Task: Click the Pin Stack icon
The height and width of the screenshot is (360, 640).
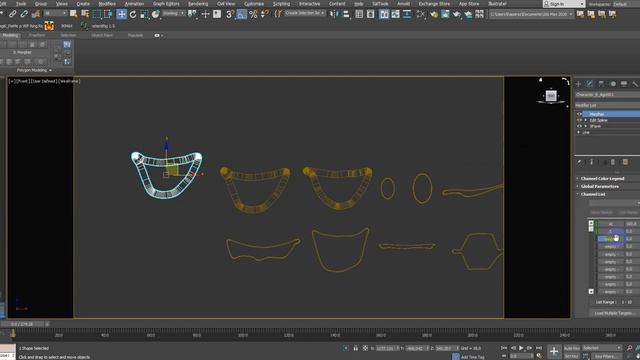Action: [579, 162]
